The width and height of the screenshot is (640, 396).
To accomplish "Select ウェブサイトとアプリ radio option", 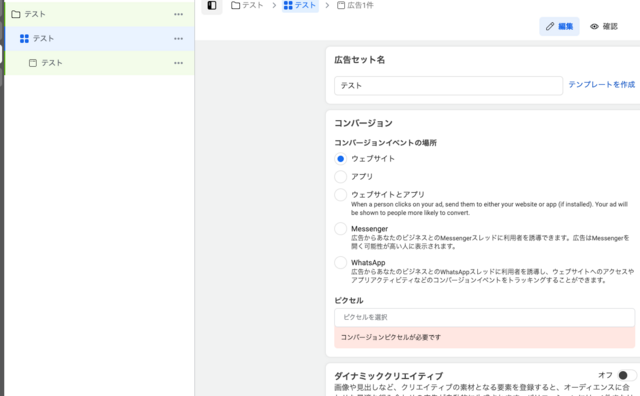I will pyautogui.click(x=340, y=195).
